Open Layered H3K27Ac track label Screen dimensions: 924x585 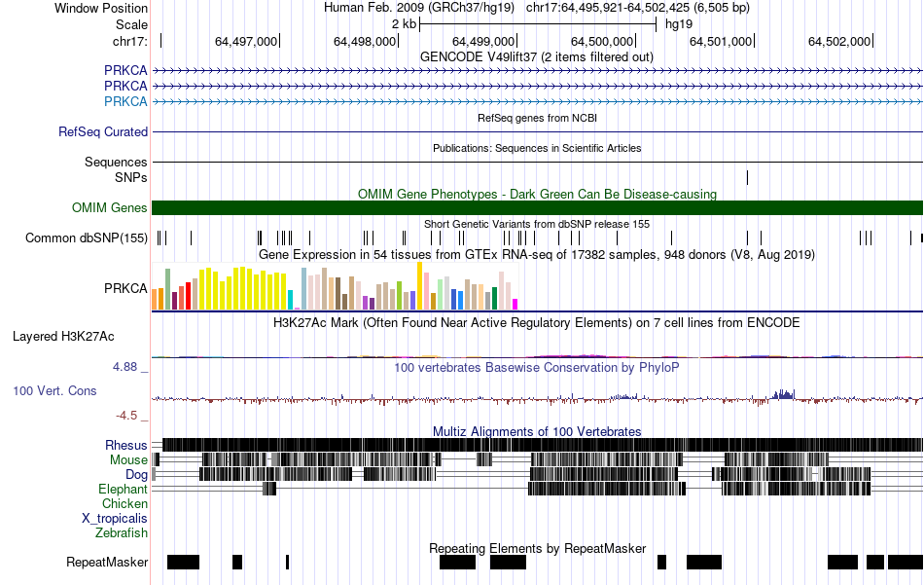point(63,336)
